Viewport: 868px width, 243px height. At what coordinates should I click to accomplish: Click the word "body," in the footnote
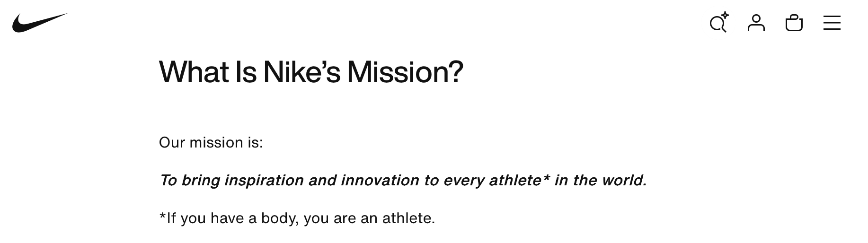280,218
